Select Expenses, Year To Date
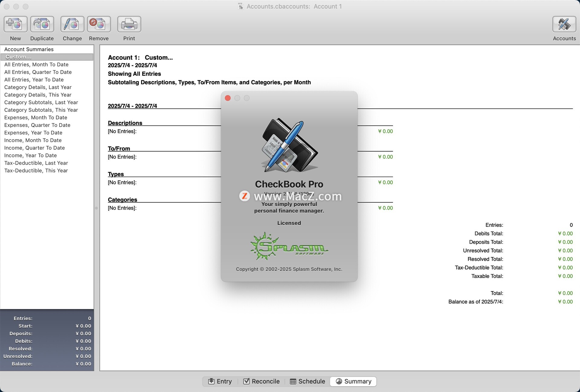Viewport: 580px width, 392px height. (47, 133)
